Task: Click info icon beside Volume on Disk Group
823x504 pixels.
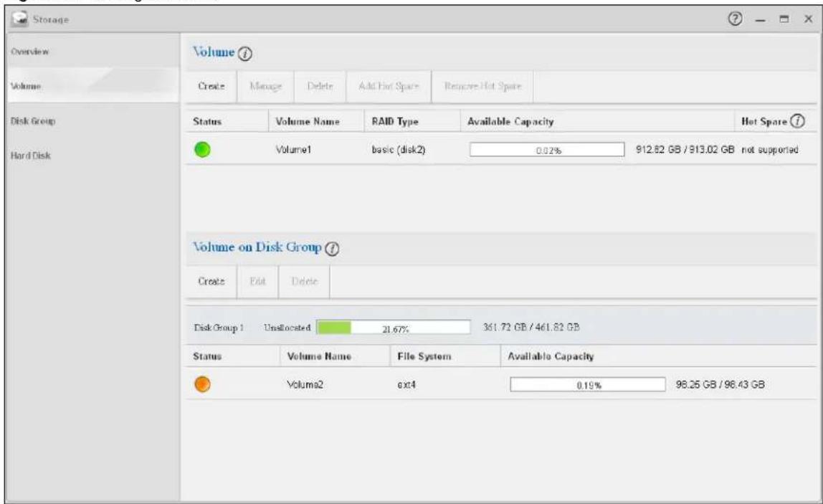Action: (x=332, y=248)
